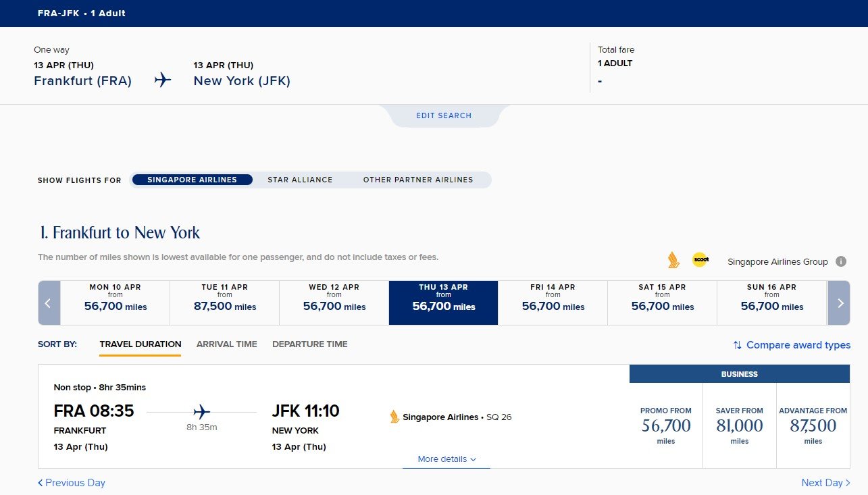Image resolution: width=868 pixels, height=495 pixels.
Task: Advance dates with the right arrow
Action: pos(839,303)
